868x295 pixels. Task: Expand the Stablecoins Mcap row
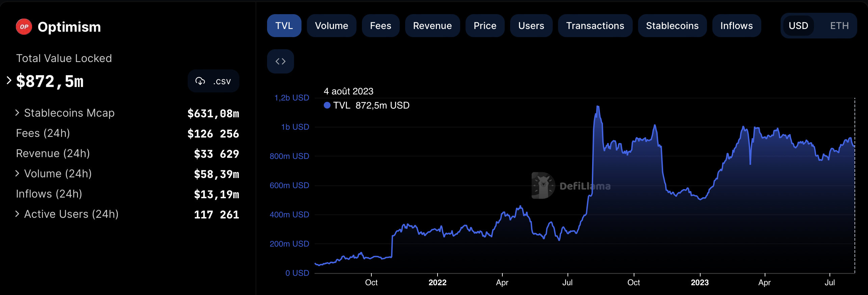17,113
